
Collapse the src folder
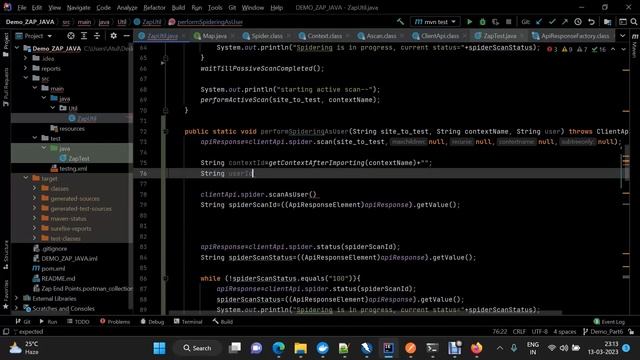tap(26, 78)
